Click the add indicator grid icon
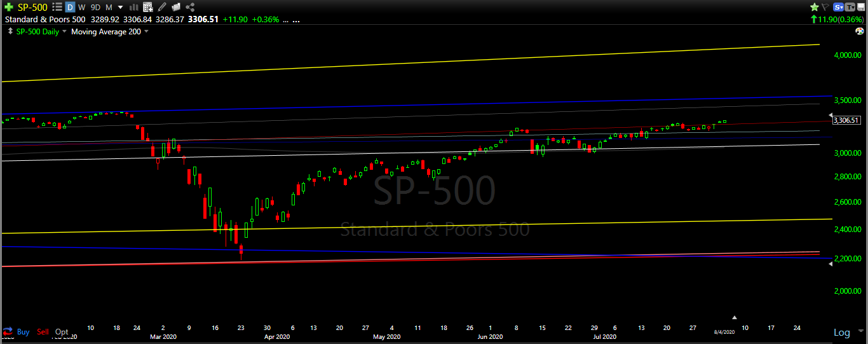 point(147,7)
